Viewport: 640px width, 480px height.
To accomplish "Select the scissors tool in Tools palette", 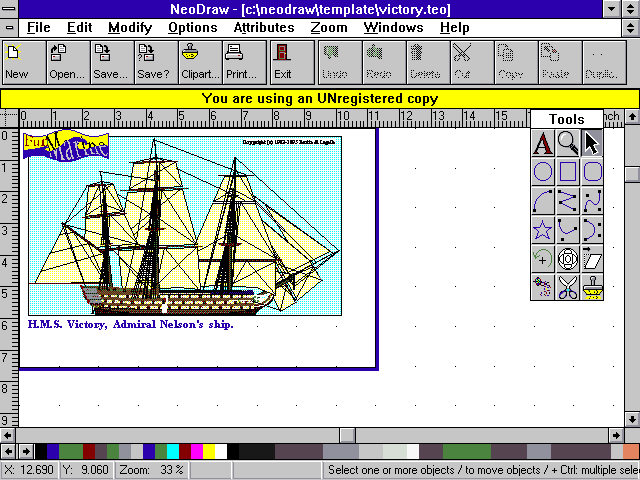I will [567, 288].
